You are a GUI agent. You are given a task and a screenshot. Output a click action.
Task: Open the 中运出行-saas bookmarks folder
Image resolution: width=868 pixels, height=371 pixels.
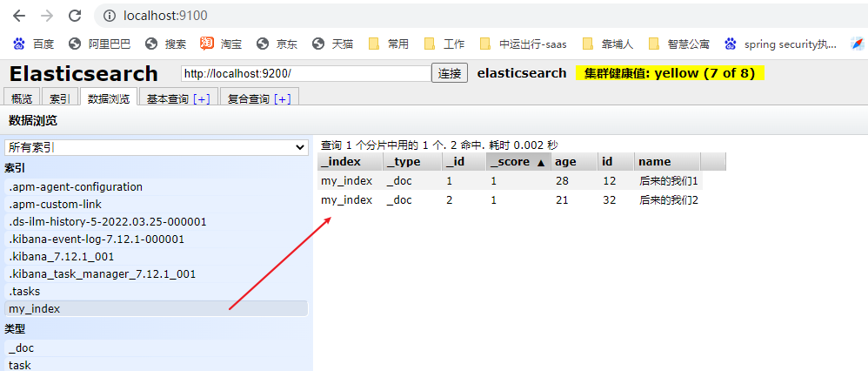coord(523,44)
